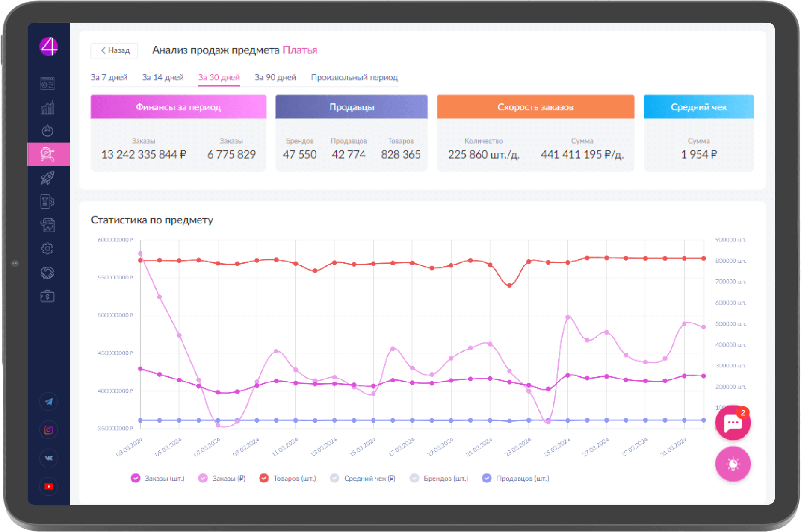This screenshot has width=801, height=532.
Task: Toggle Товаров (шт.) legend checkbox
Action: [264, 478]
